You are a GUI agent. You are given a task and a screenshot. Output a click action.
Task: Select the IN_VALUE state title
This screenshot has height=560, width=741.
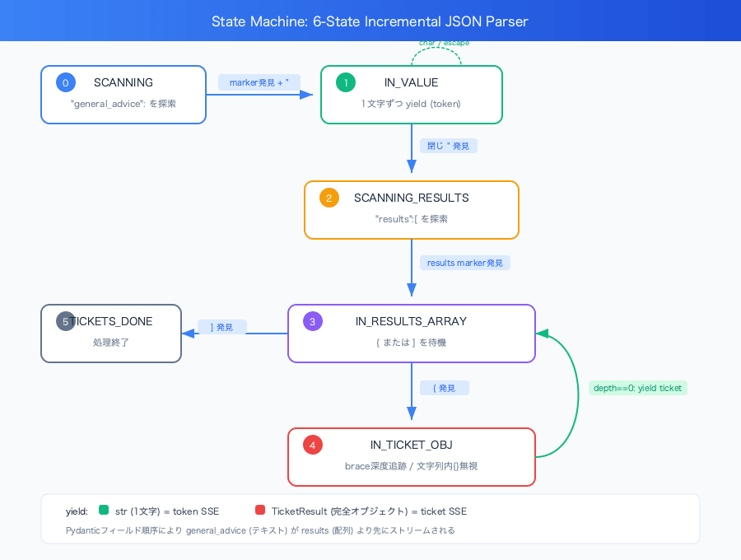[x=411, y=82]
